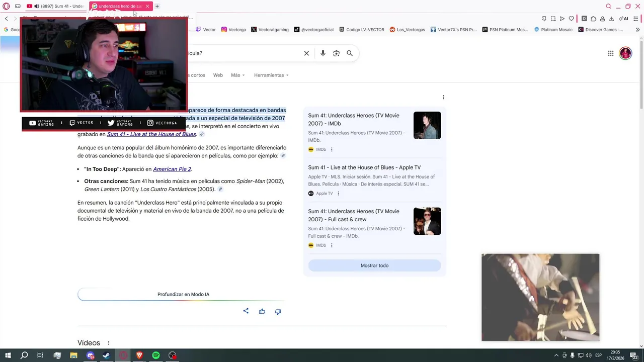The height and width of the screenshot is (362, 644).
Task: Clear the Google search box X
Action: (306, 53)
